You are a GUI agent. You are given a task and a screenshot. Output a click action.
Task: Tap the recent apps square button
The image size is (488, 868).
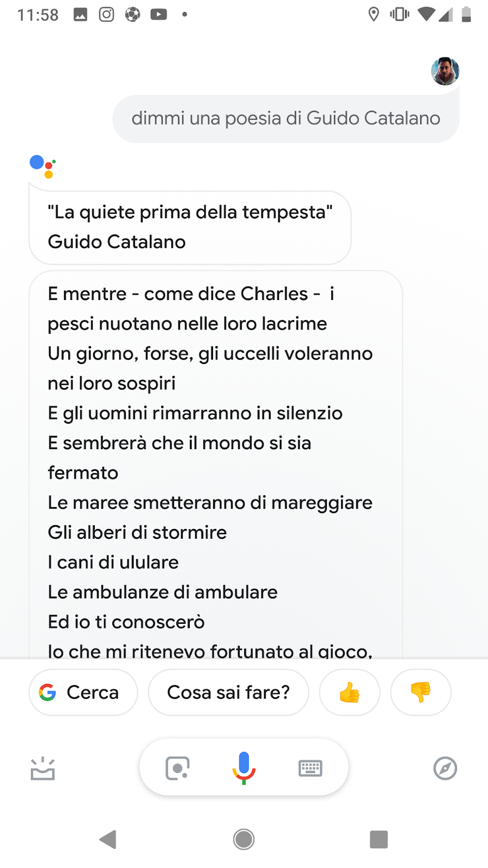pyautogui.click(x=379, y=839)
